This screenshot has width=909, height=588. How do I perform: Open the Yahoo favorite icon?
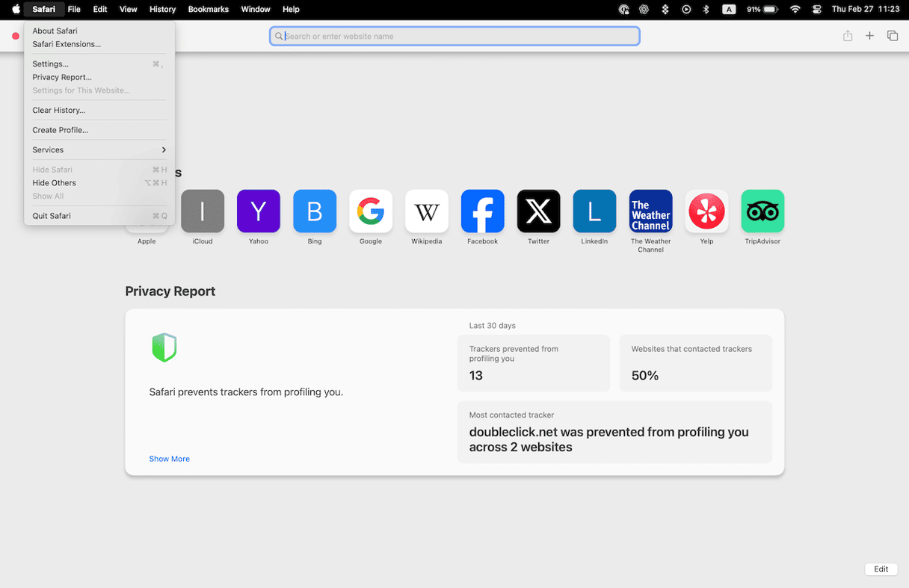click(258, 211)
